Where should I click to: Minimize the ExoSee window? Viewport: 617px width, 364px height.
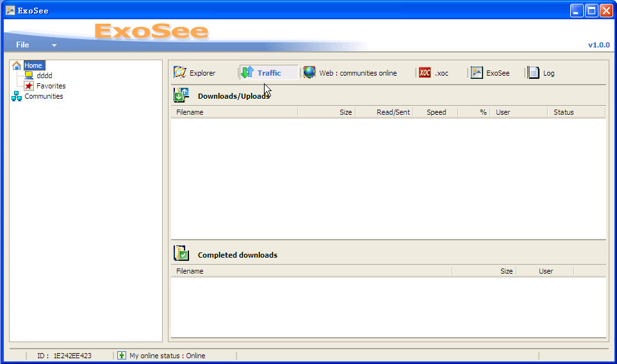(577, 11)
